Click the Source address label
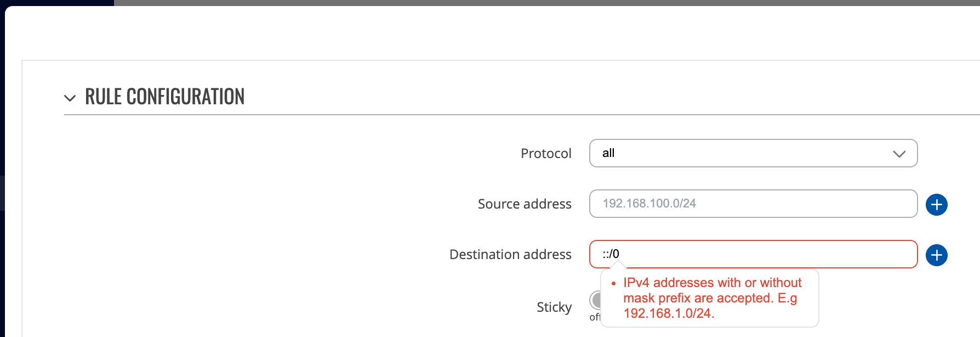The image size is (980, 337). [x=525, y=204]
